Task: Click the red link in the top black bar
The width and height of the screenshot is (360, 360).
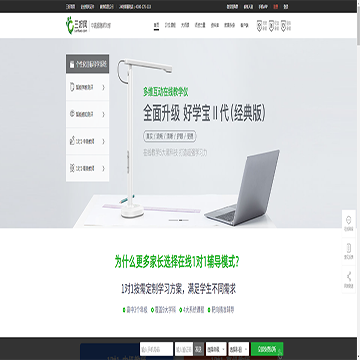Action: click(276, 7)
